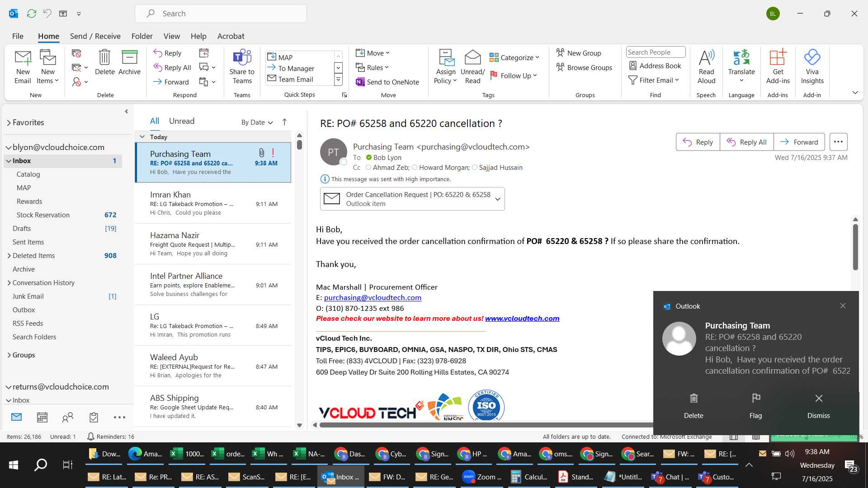This screenshot has height=488, width=868.
Task: Click the New Email icon
Action: click(23, 67)
